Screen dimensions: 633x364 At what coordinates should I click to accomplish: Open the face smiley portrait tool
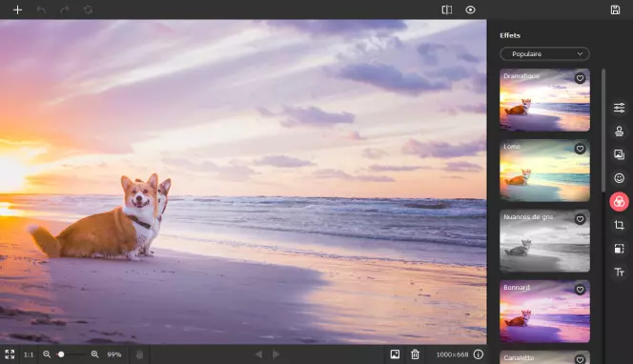pyautogui.click(x=619, y=178)
